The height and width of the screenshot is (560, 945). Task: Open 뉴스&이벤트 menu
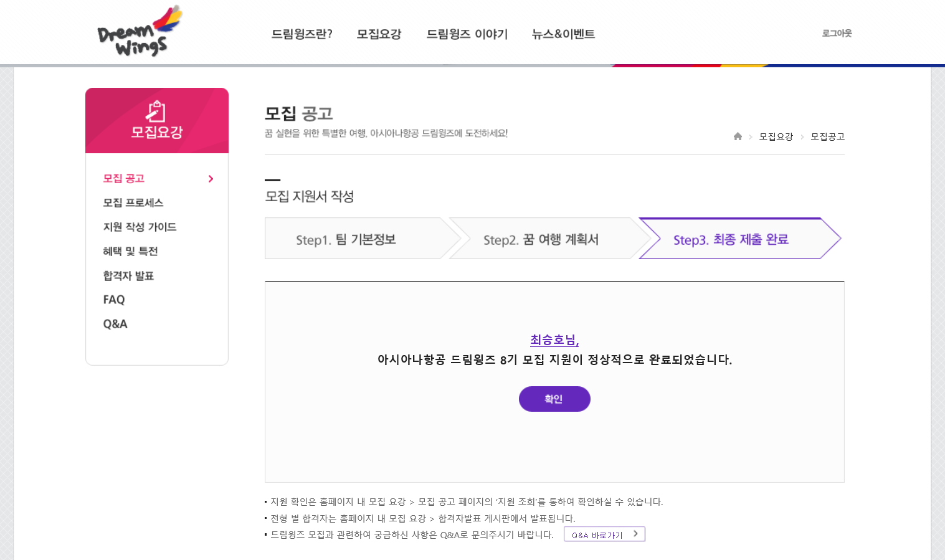tap(563, 34)
